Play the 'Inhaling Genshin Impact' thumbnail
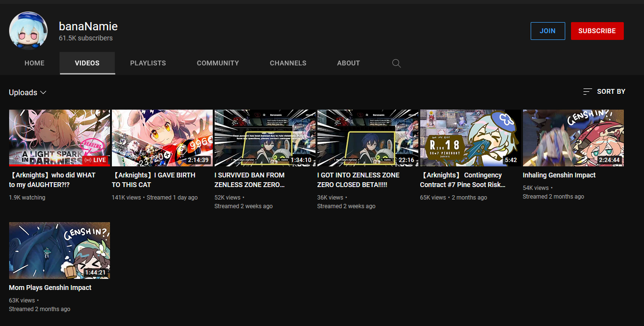 [573, 138]
